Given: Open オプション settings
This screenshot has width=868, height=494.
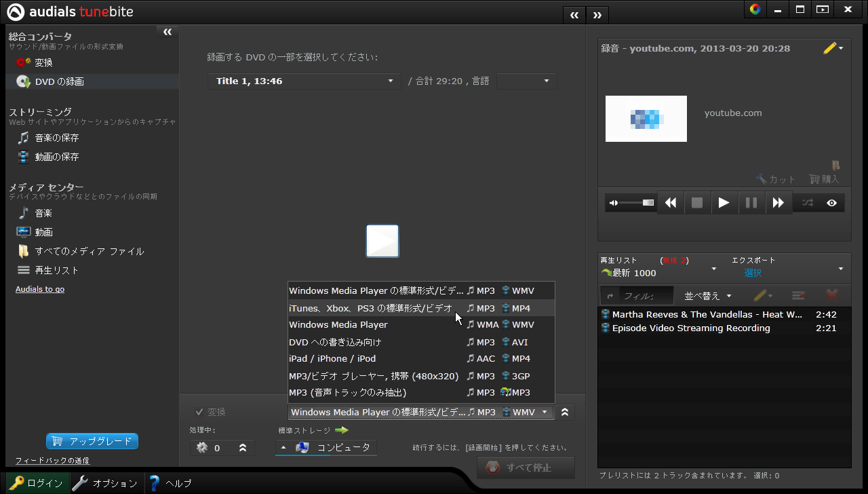Looking at the screenshot, I should click(105, 483).
